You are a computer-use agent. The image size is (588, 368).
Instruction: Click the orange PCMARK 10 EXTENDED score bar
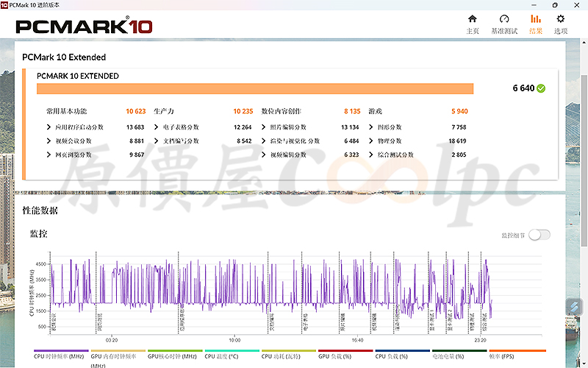pyautogui.click(x=255, y=88)
